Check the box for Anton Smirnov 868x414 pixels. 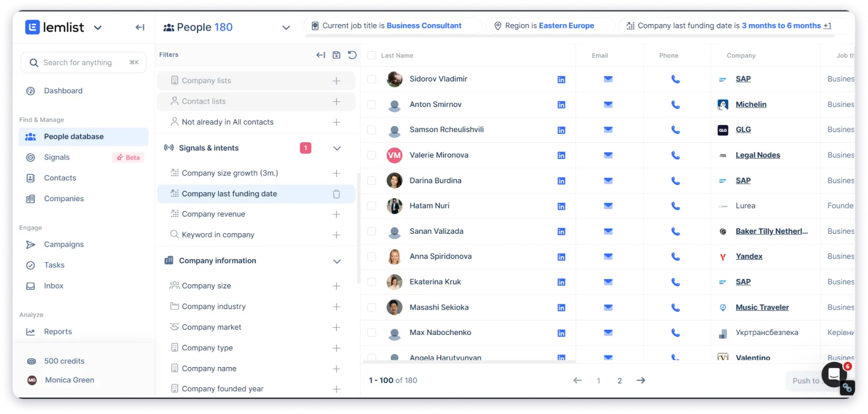[x=372, y=104]
